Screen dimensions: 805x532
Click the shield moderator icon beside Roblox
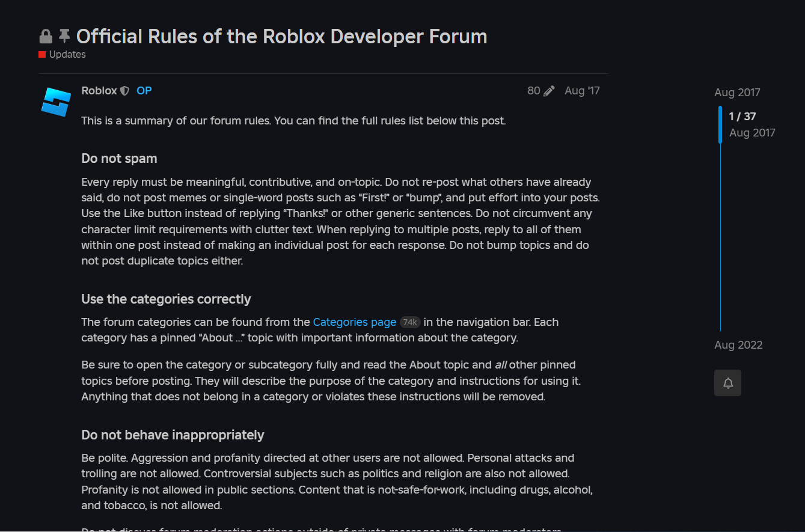pos(124,90)
